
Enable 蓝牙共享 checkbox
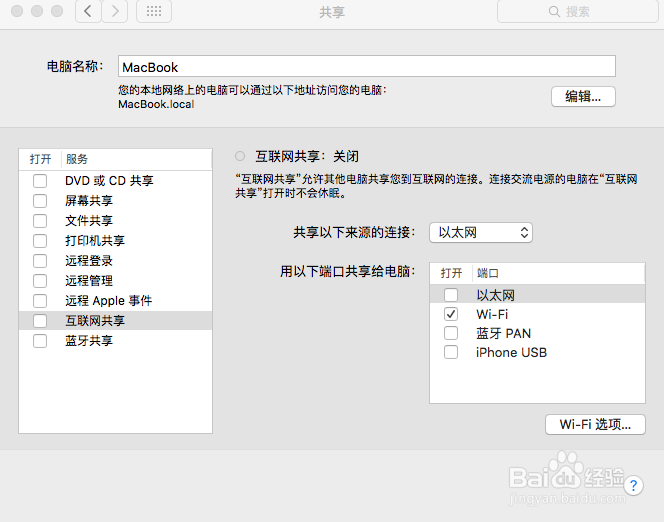[x=40, y=341]
